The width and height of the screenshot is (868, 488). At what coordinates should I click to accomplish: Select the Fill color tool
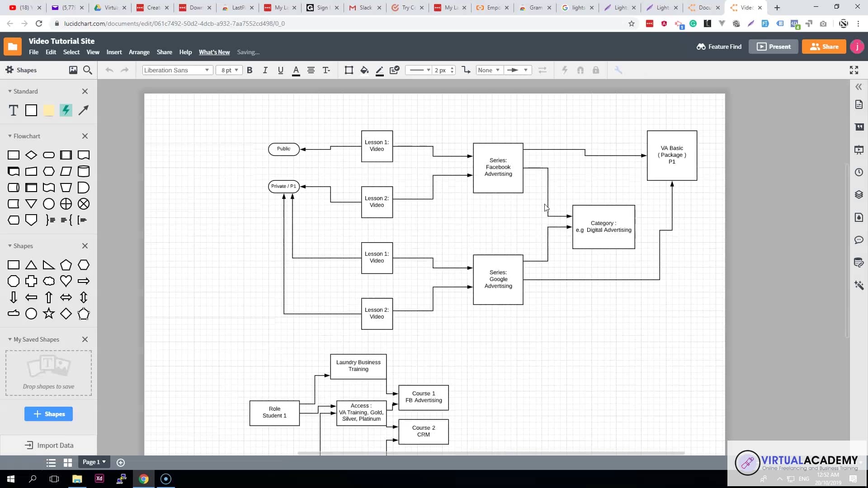pyautogui.click(x=364, y=70)
